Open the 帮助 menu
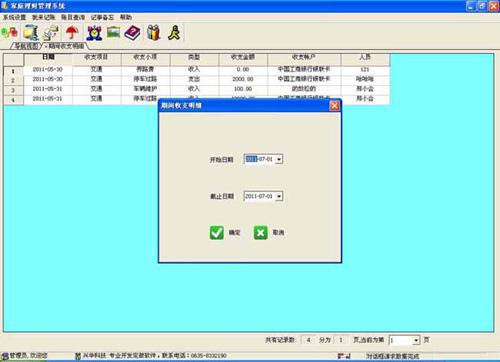The image size is (500, 362). pos(126,17)
